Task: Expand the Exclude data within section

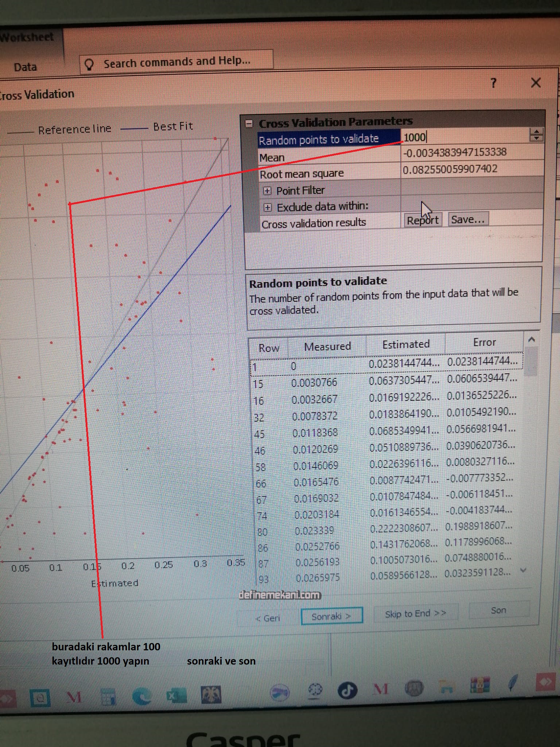Action: (268, 208)
